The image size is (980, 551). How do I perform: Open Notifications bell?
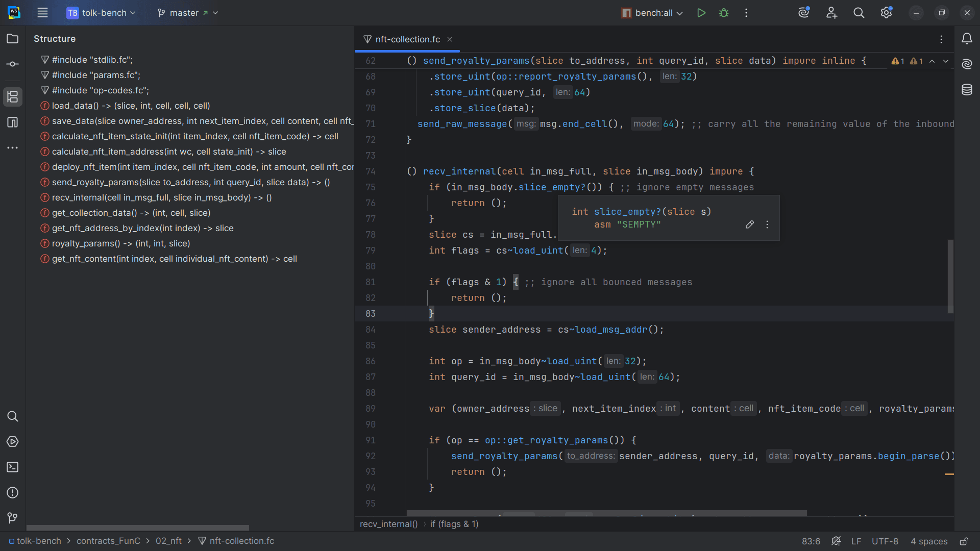tap(967, 39)
